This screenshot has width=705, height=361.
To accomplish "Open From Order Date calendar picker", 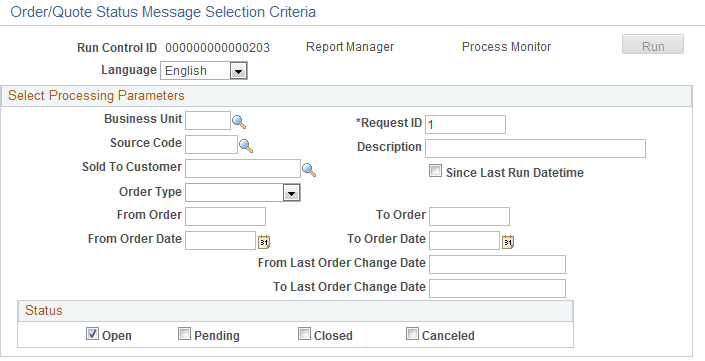I will (x=264, y=242).
